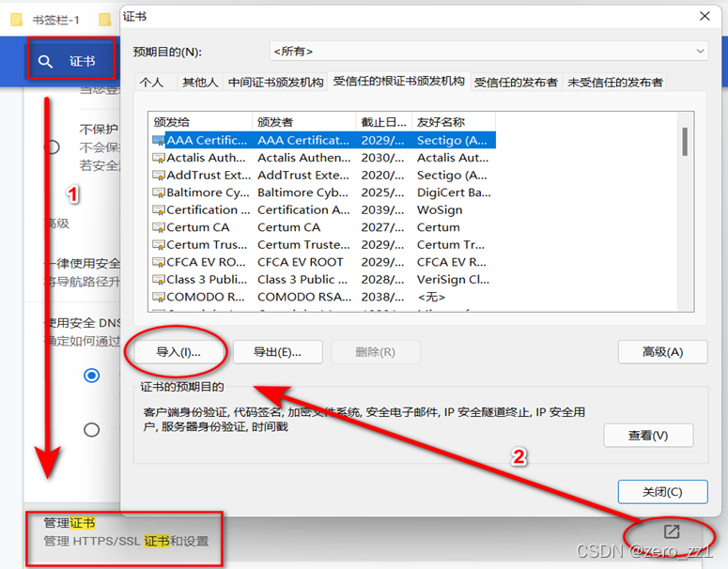Switch to the 受信任的根证书颁发机构 tab
This screenshot has height=569, width=728.
[399, 82]
